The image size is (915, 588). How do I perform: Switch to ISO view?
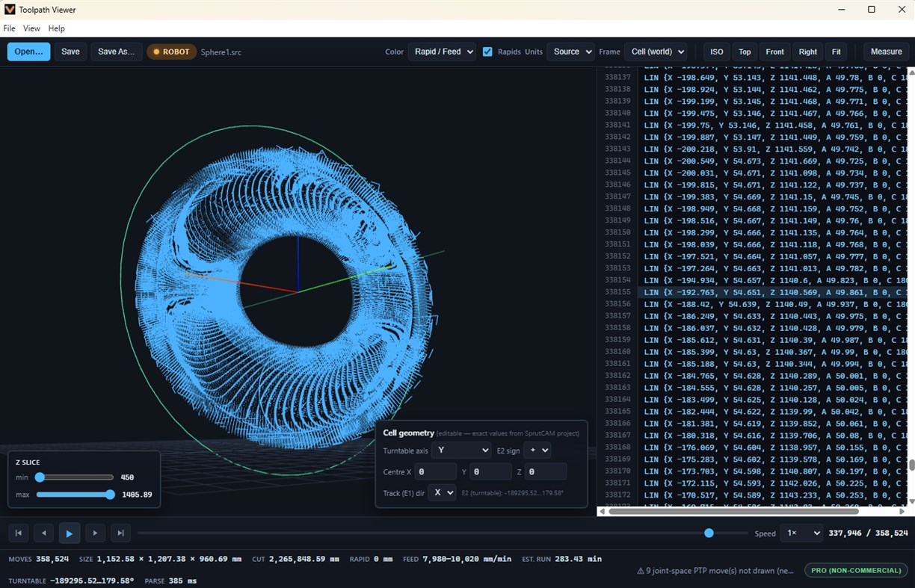pyautogui.click(x=716, y=52)
